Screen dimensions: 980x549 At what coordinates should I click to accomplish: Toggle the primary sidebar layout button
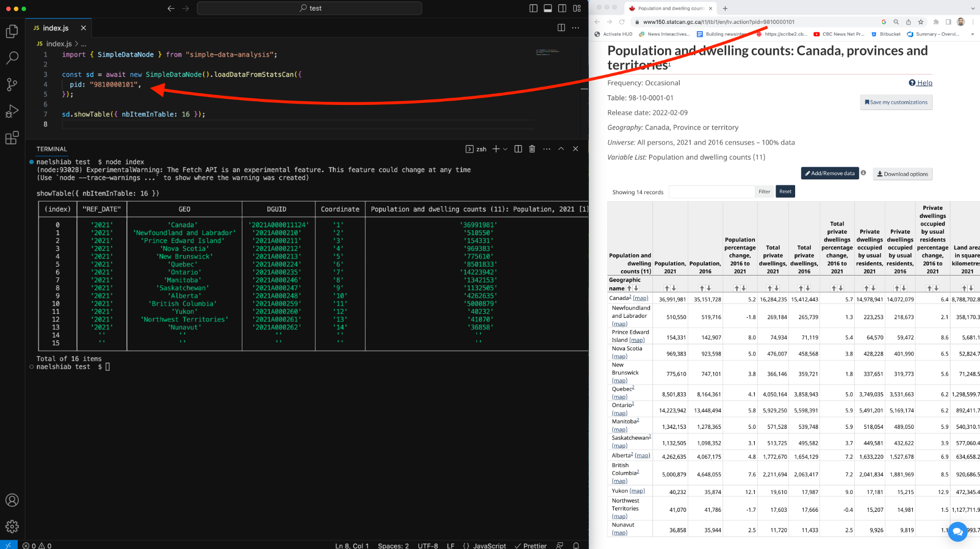pos(533,8)
